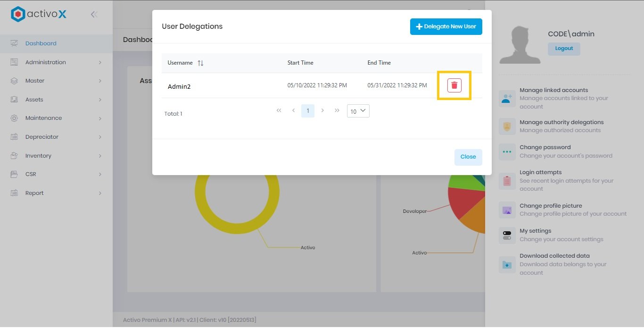Click the Assets sidebar icon

pyautogui.click(x=13, y=99)
